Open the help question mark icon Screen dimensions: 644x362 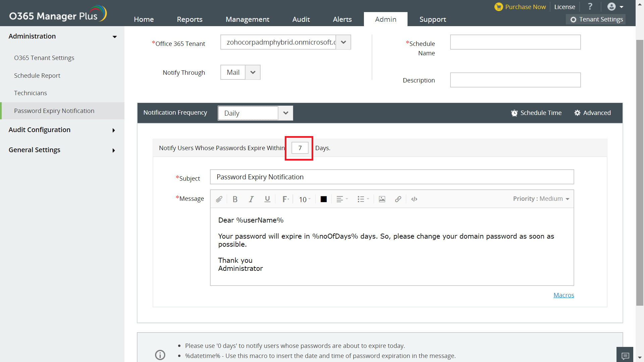[590, 7]
